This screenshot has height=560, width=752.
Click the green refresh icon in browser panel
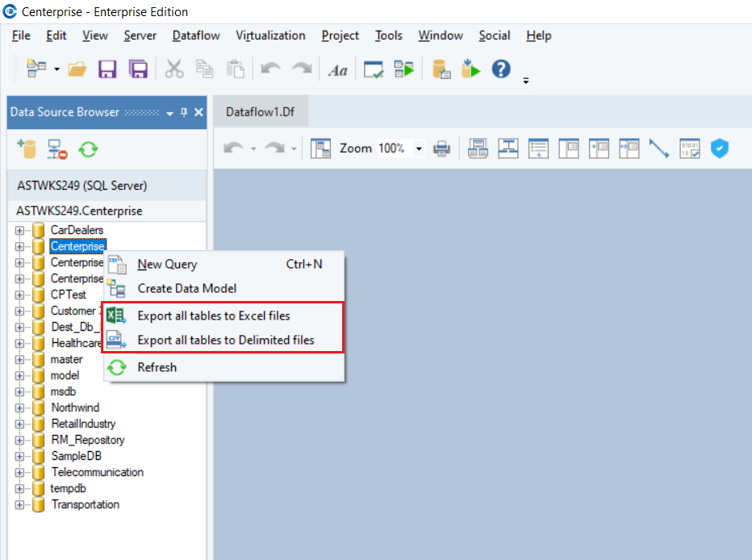(88, 148)
